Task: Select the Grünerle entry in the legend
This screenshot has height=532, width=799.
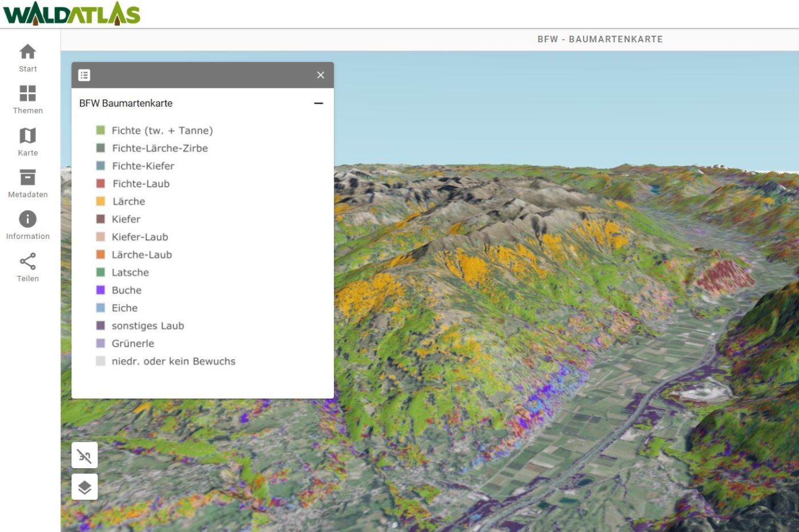Action: click(132, 343)
